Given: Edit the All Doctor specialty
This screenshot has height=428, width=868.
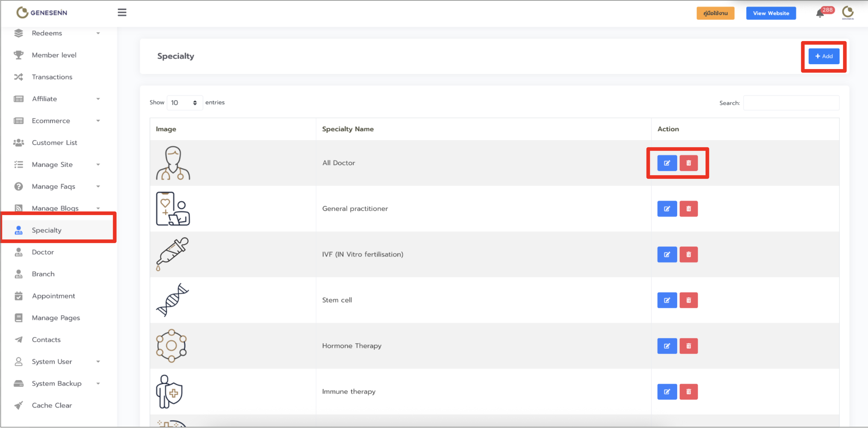Looking at the screenshot, I should [x=667, y=163].
